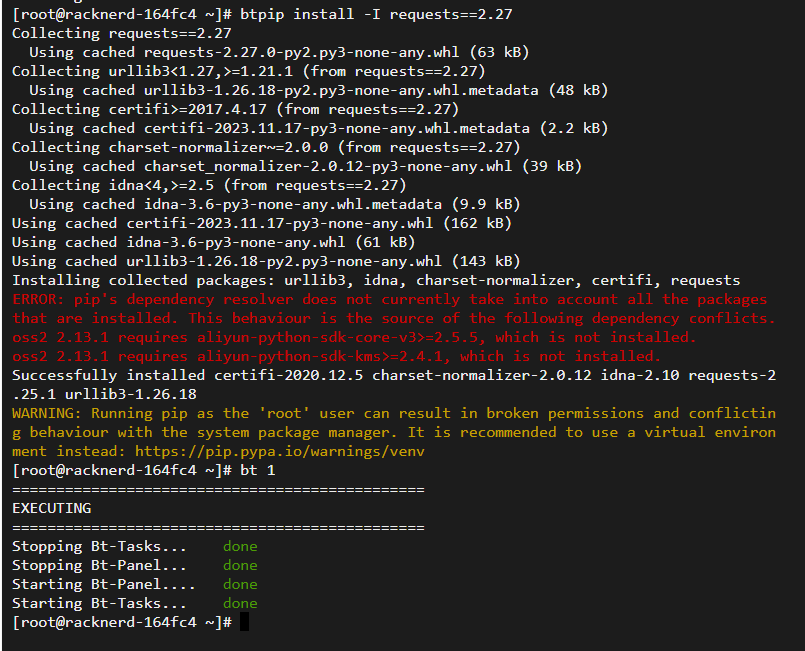The image size is (805, 651).
Task: Click green "done" beside Starting Bt-Panel
Action: point(240,584)
